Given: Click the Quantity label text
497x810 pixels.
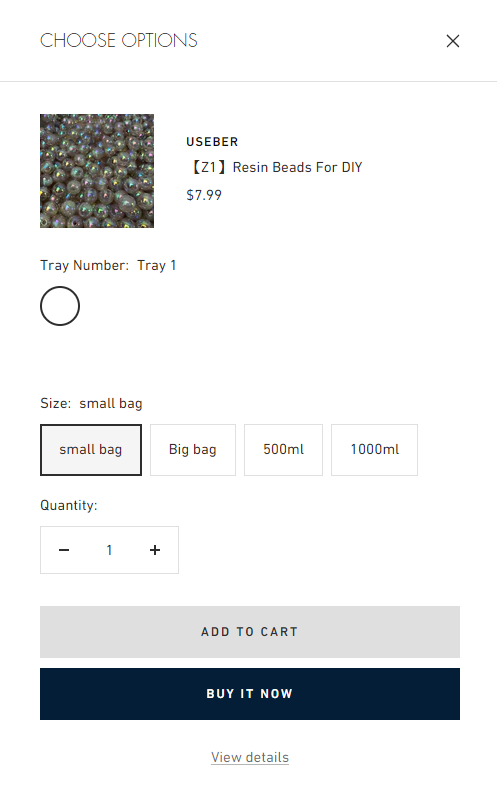Looking at the screenshot, I should click(69, 505).
